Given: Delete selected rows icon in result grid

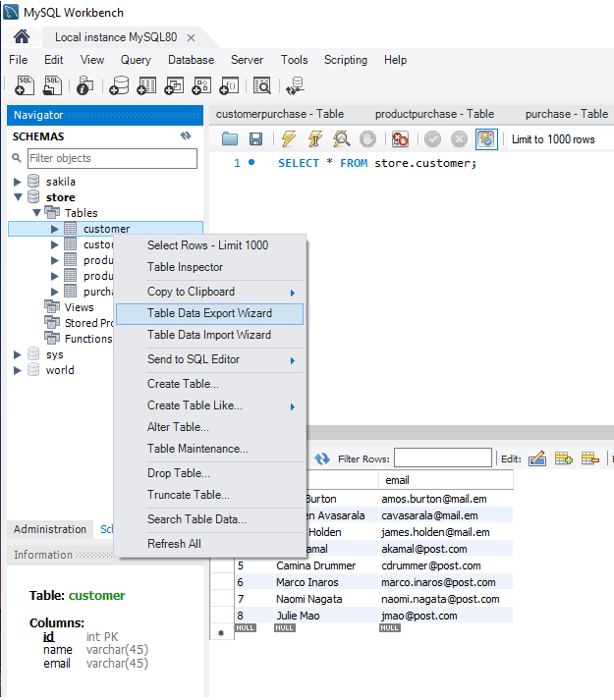Looking at the screenshot, I should (590, 458).
